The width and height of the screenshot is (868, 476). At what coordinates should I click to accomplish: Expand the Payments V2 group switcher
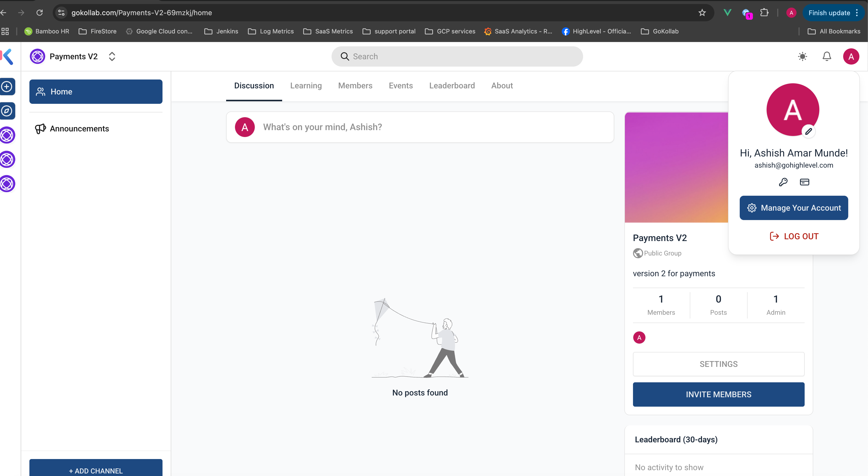112,56
